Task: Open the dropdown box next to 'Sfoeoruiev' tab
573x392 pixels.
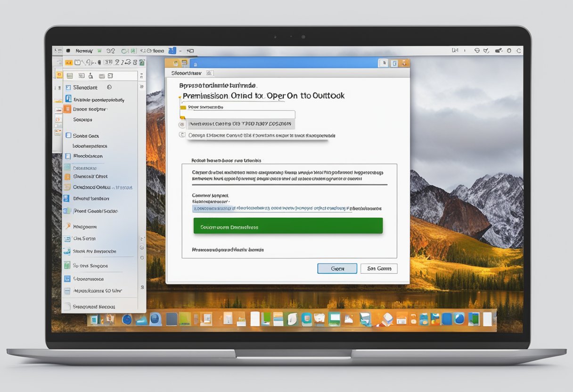Action: [x=210, y=73]
